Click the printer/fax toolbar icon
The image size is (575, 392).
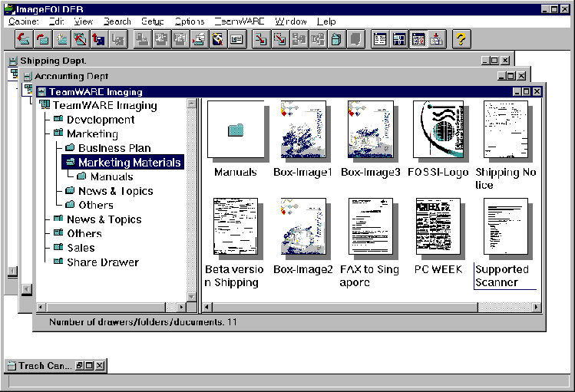[198, 39]
